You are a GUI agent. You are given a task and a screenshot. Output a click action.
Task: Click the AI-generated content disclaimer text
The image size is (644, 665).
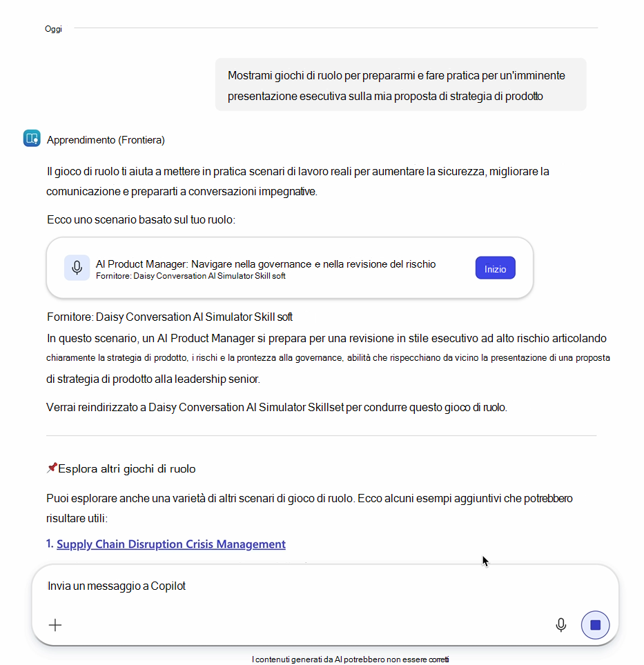tap(350, 659)
